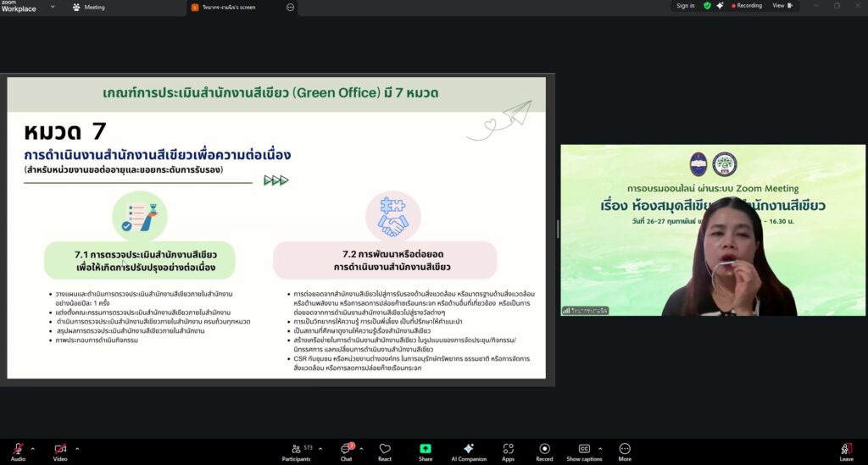
Task: Click the green encryption shield icon
Action: pos(707,6)
